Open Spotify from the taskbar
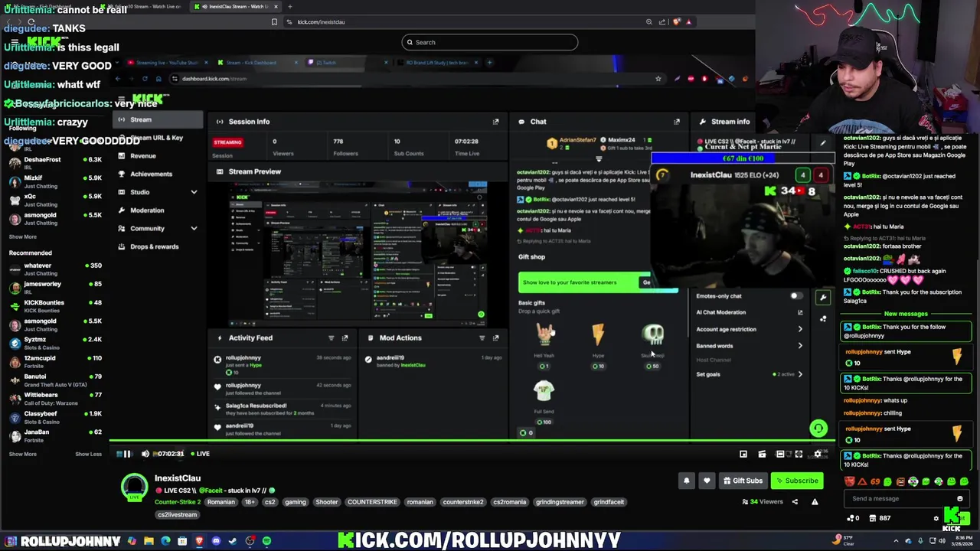This screenshot has width=980, height=551. coord(266,541)
